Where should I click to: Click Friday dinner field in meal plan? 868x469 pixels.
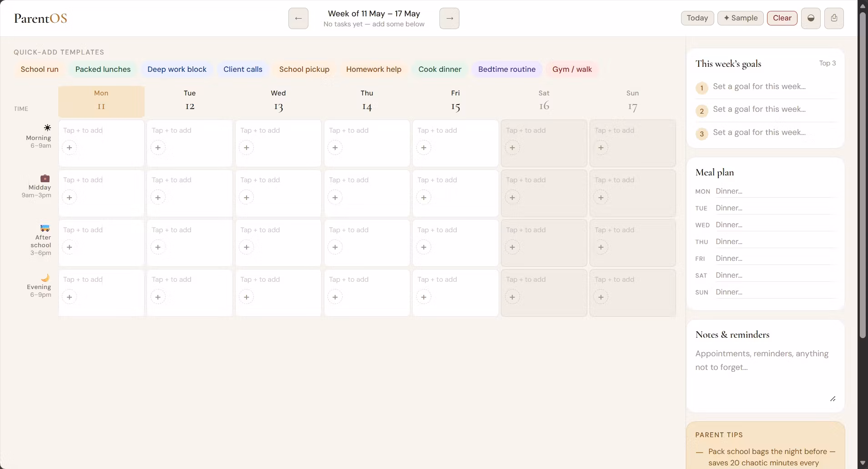pos(775,259)
